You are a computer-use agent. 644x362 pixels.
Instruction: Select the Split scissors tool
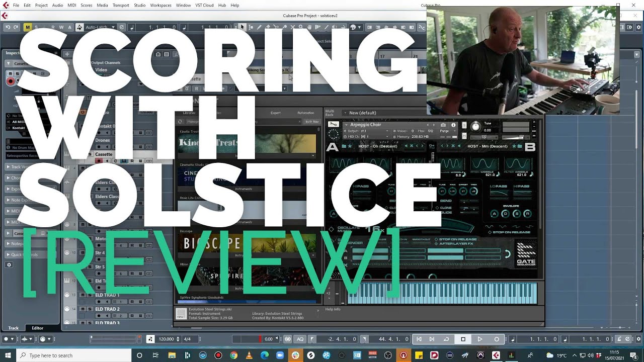pyautogui.click(x=276, y=27)
